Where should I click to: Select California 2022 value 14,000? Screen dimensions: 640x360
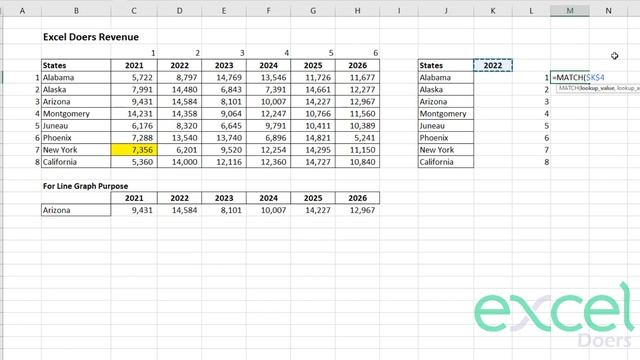point(180,162)
